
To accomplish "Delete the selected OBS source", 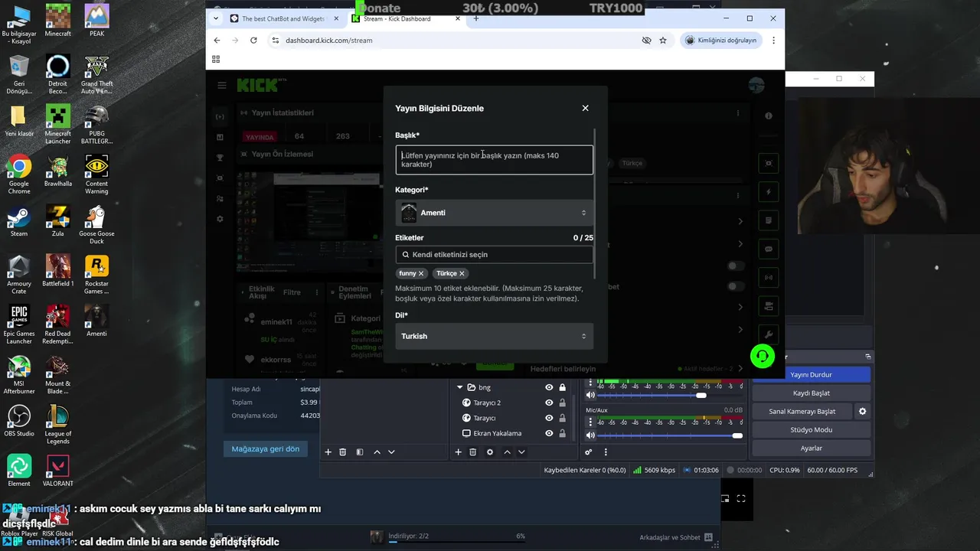I will pos(472,452).
